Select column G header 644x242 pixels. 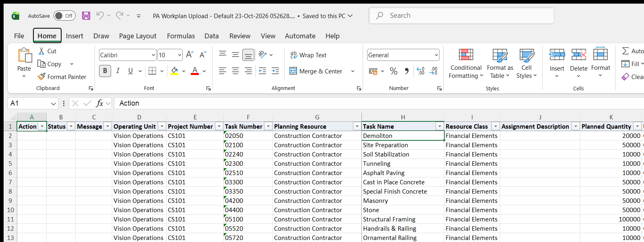[x=317, y=117]
